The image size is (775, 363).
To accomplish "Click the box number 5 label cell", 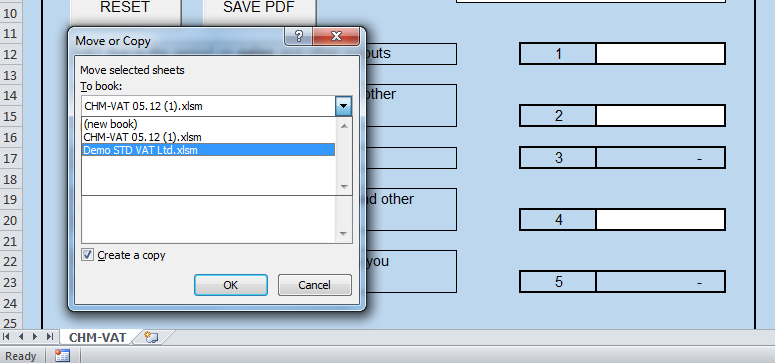I will click(559, 282).
